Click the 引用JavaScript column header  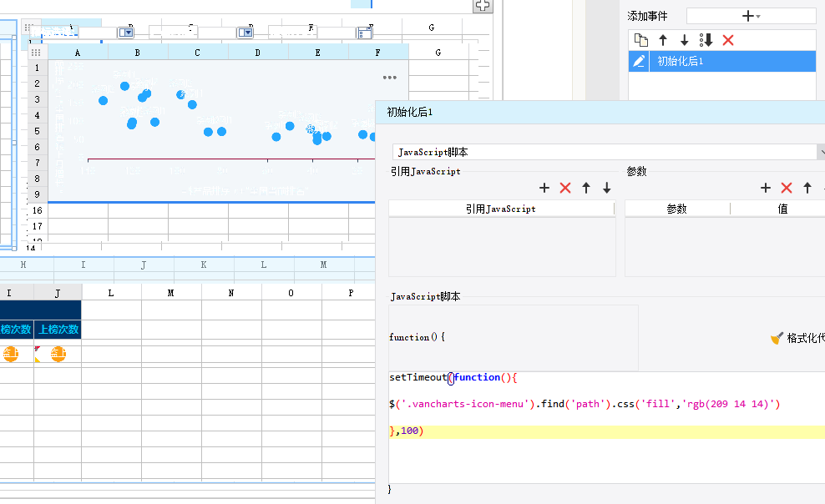pyautogui.click(x=501, y=209)
